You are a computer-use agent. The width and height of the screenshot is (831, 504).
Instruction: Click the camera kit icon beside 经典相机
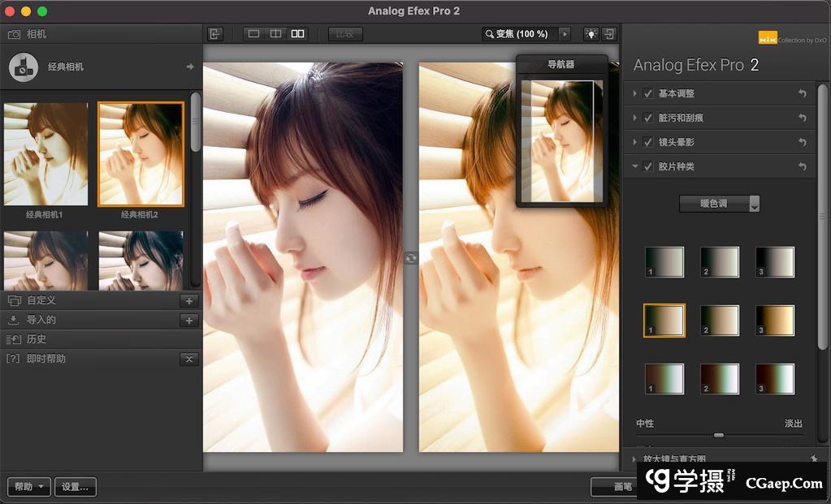24,67
